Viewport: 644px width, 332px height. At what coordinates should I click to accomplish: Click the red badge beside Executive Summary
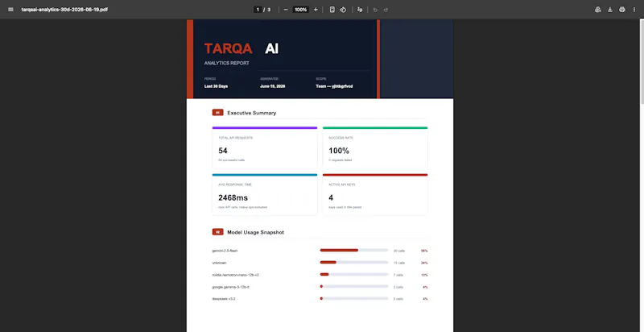(217, 113)
